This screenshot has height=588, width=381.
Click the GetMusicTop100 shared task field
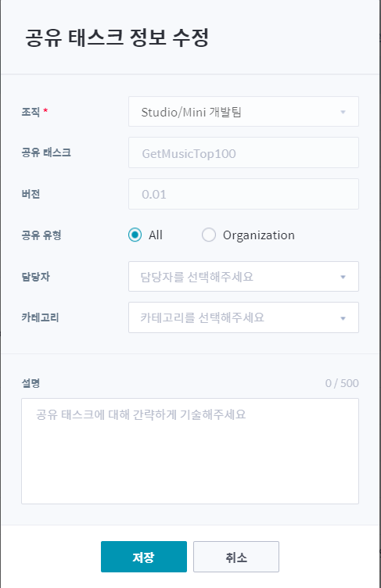tap(243, 152)
